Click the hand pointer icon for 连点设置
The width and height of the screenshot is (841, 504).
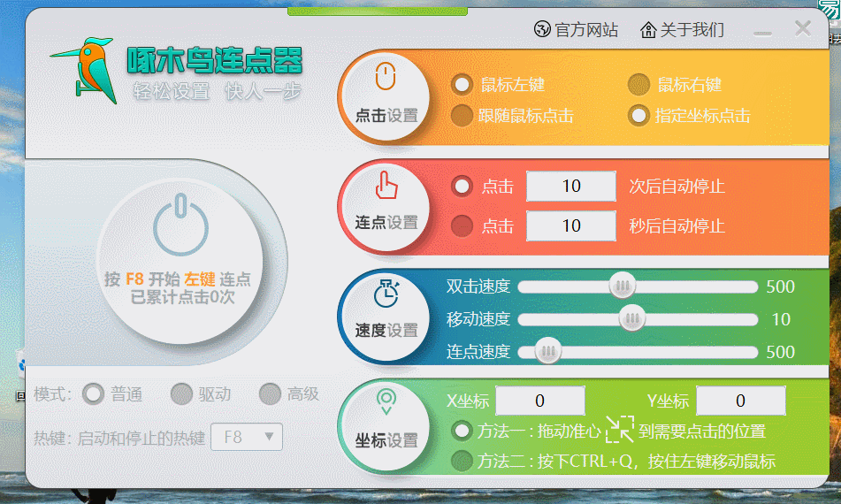(x=386, y=186)
